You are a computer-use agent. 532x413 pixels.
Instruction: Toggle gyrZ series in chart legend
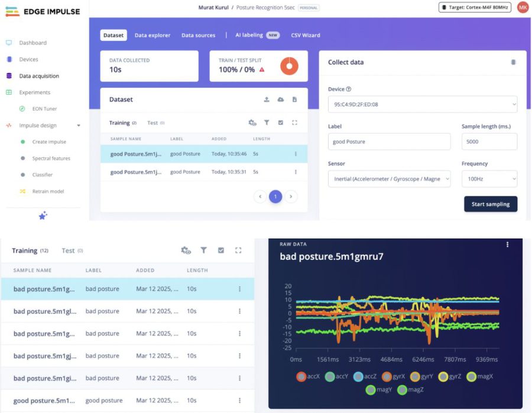click(x=450, y=376)
